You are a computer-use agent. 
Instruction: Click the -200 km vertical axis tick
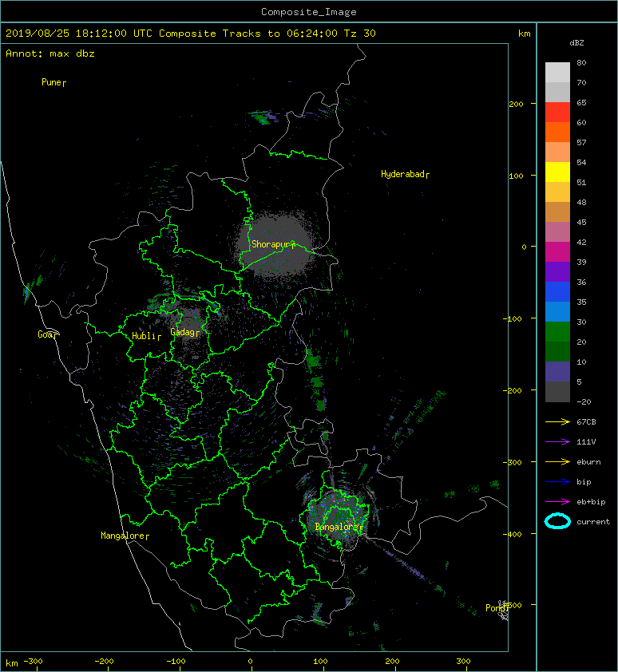(x=512, y=390)
